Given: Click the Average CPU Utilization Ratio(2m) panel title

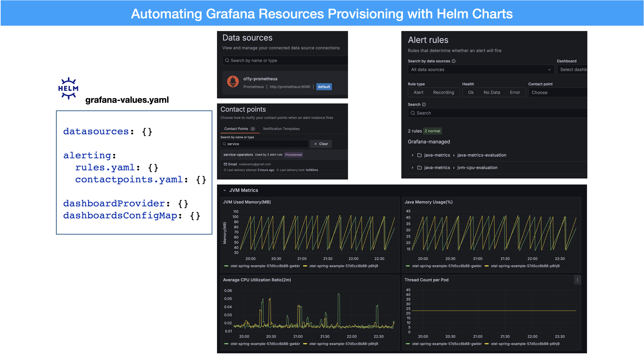Looking at the screenshot, I should pos(257,280).
